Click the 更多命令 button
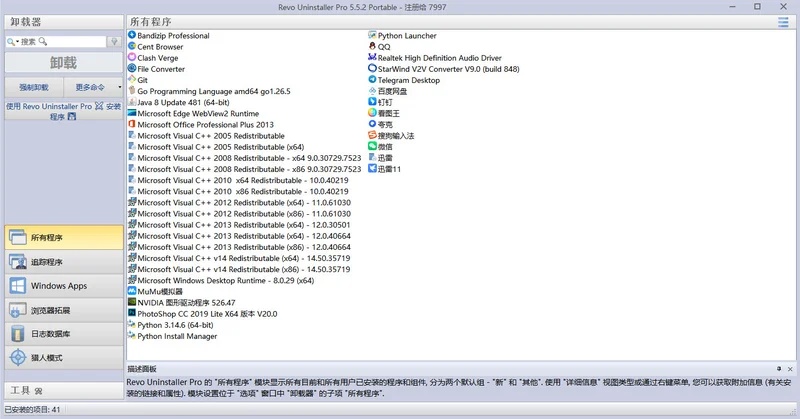This screenshot has height=419, width=800. click(90, 87)
